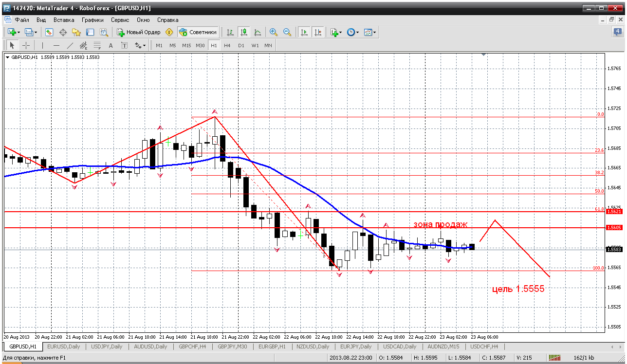Click the 'зона продаж' chart label

(441, 224)
